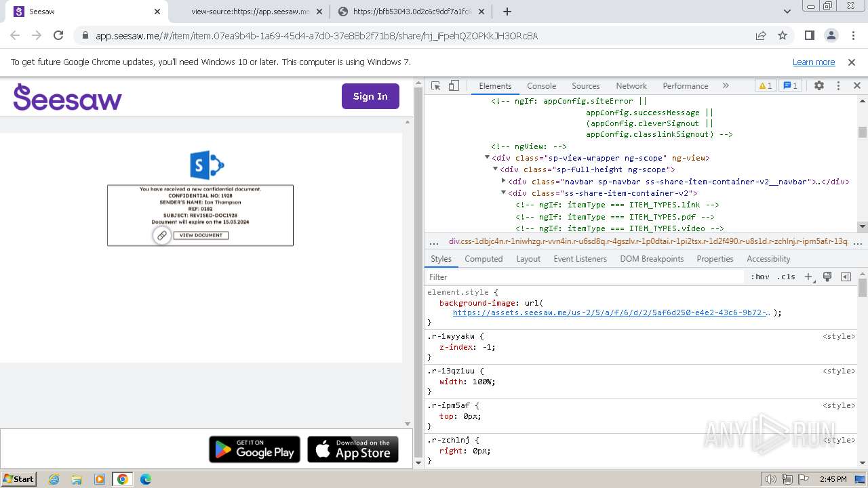Screen dimensions: 868x488
Task: Open the DOM Breakpoints sidebar tab
Action: click(x=652, y=259)
